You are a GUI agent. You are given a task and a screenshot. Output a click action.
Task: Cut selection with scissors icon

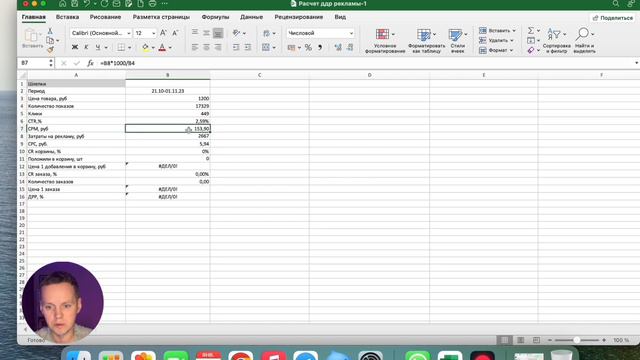tap(50, 31)
